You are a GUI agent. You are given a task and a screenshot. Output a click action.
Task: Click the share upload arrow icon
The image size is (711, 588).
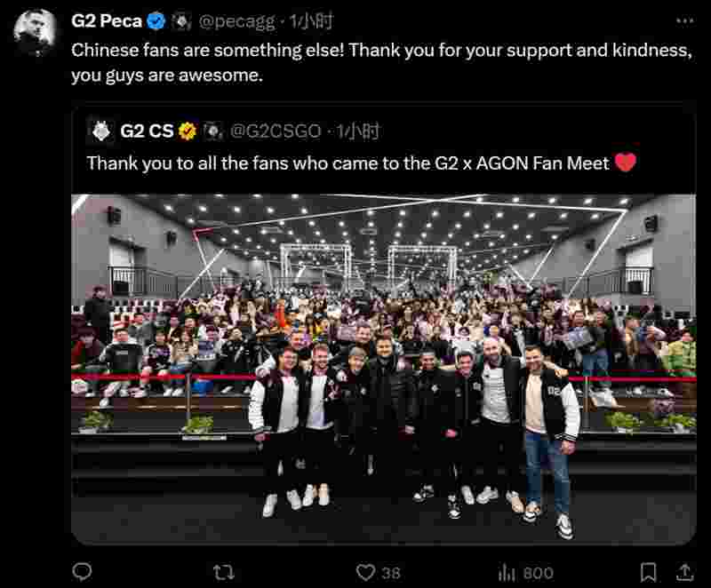point(684,572)
